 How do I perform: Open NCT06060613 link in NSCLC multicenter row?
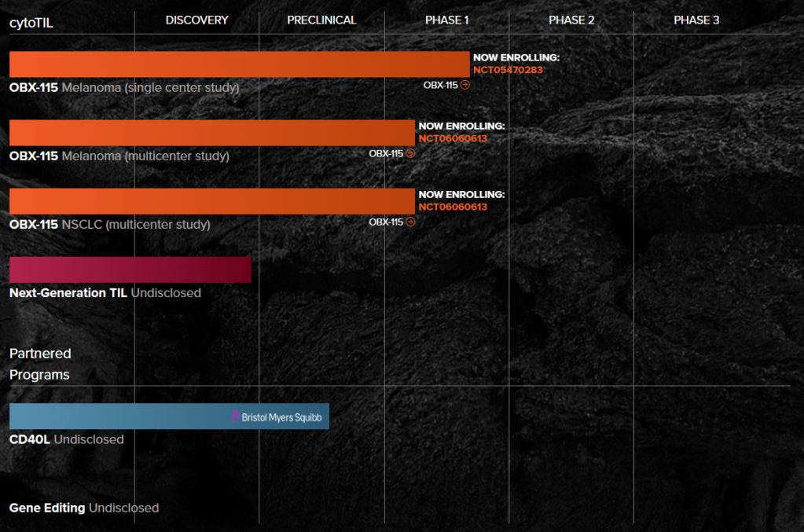453,207
